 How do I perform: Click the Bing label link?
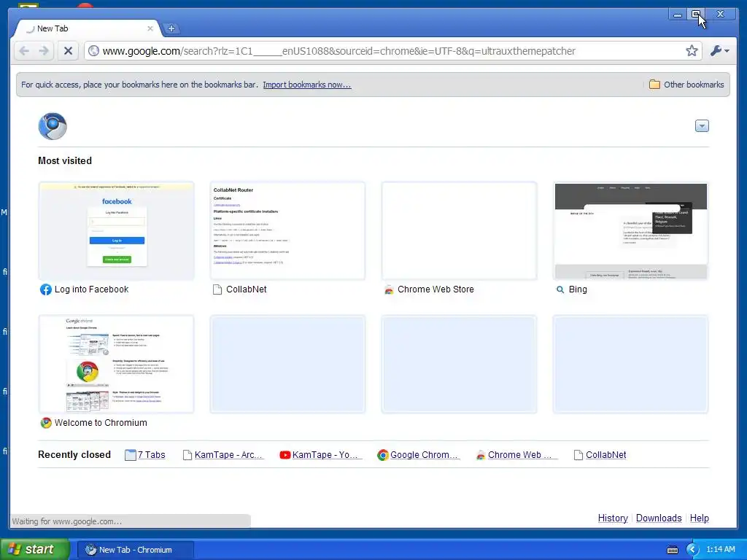coord(578,289)
